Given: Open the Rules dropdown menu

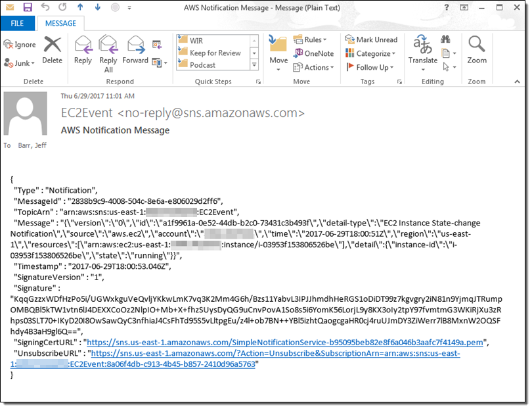Looking at the screenshot, I should coord(310,39).
